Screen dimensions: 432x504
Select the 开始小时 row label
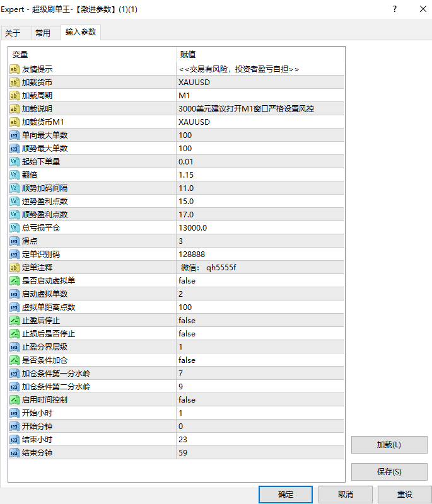37,413
